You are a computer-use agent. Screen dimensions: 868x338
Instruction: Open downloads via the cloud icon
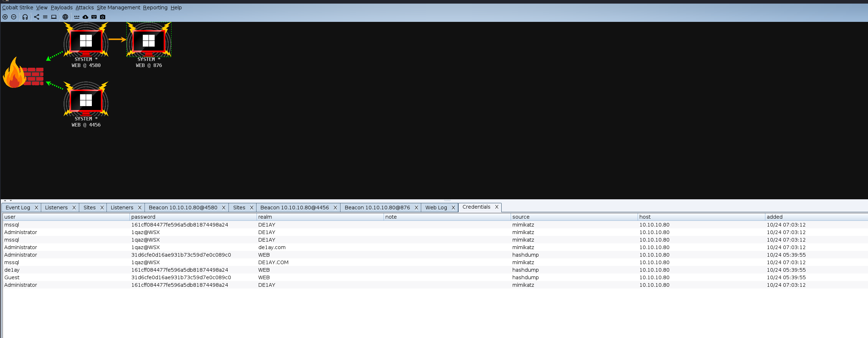pos(85,17)
